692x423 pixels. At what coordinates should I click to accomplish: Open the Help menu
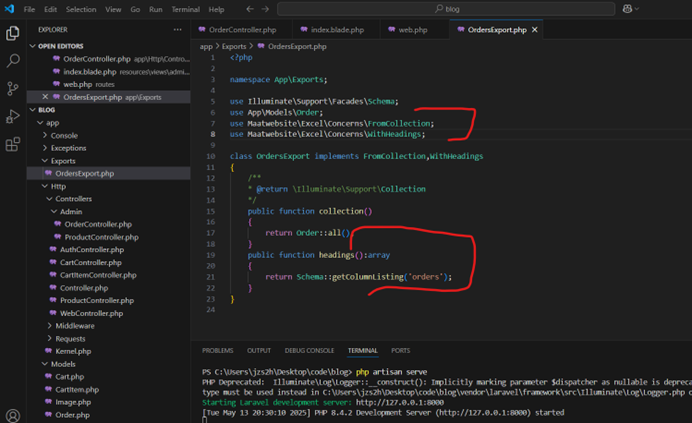pyautogui.click(x=216, y=9)
